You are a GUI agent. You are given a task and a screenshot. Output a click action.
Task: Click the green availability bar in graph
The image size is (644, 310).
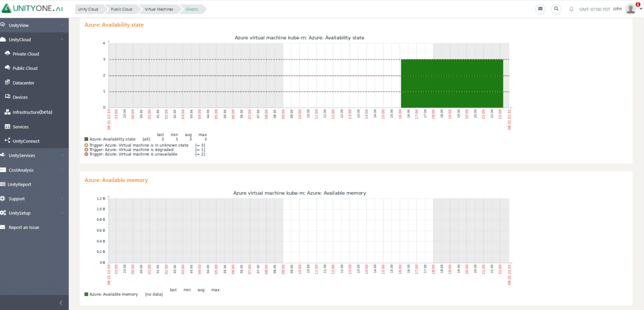[452, 83]
